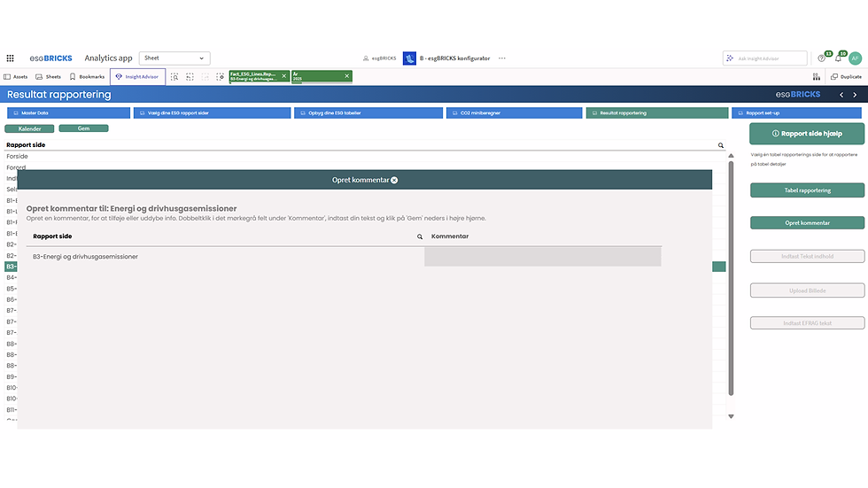Open the AF user profile avatar
This screenshot has height=488, width=868.
click(856, 58)
